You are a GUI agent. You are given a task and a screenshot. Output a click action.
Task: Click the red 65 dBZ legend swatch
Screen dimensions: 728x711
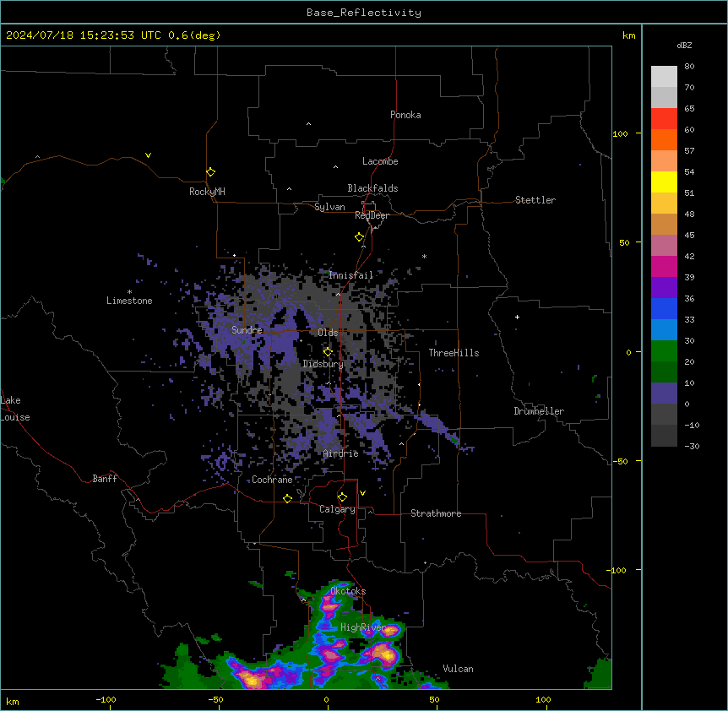(664, 119)
